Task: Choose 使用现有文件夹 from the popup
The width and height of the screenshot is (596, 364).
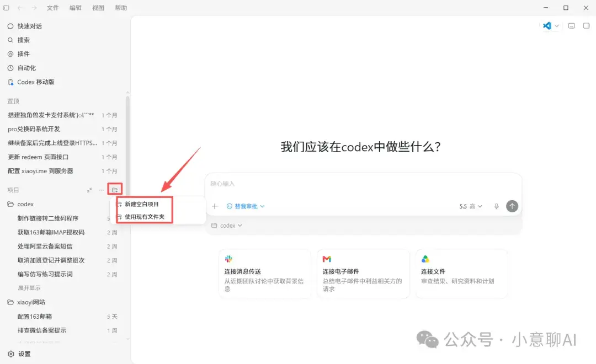Action: pos(145,217)
